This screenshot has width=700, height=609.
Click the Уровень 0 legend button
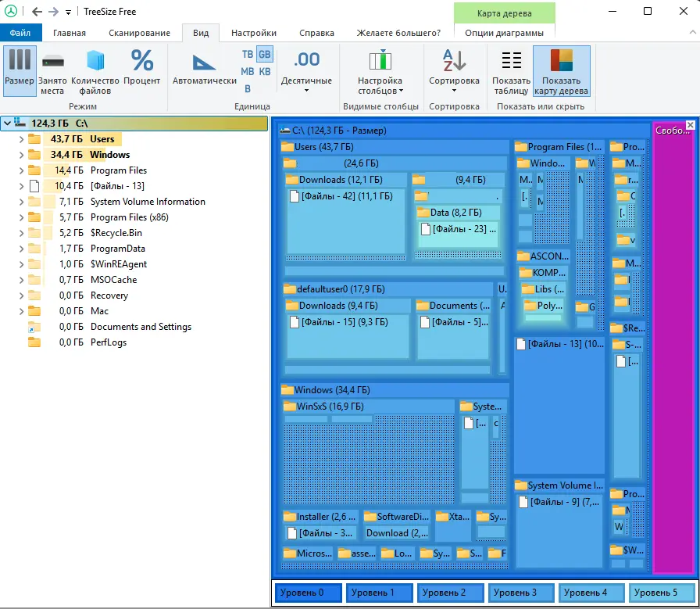(x=308, y=593)
